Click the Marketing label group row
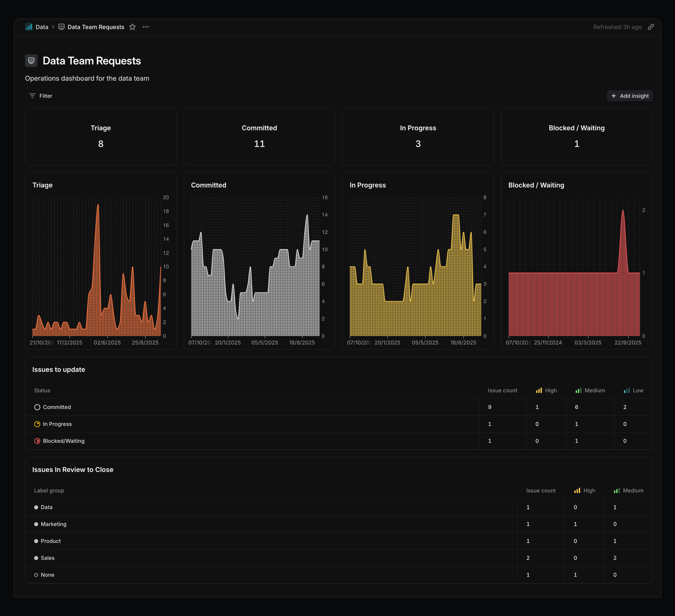This screenshot has height=616, width=675. 54,524
